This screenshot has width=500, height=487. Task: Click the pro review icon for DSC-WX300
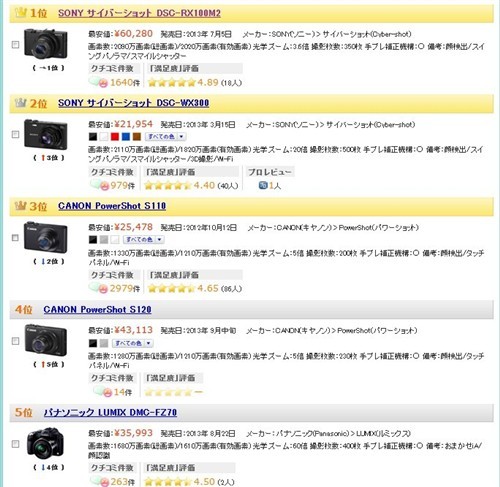pyautogui.click(x=263, y=185)
